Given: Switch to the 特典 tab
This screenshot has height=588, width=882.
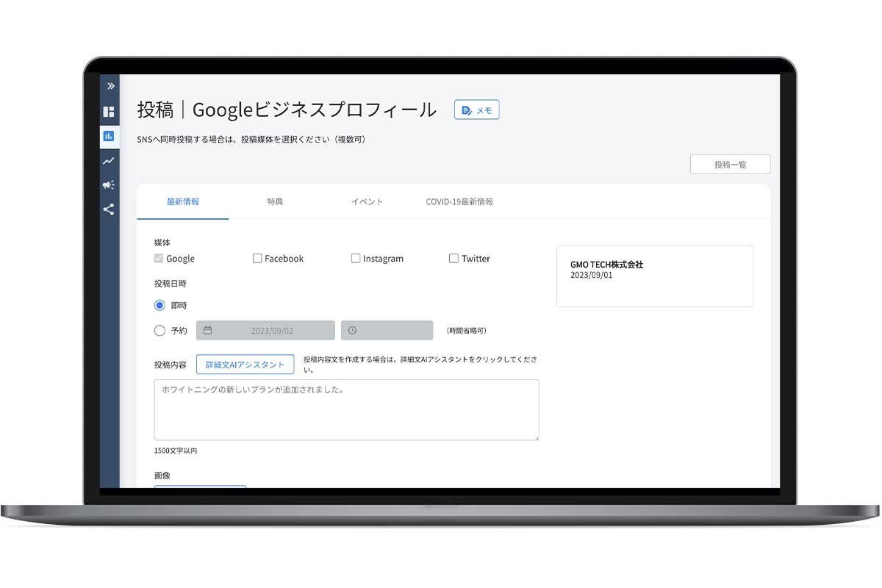Looking at the screenshot, I should (x=275, y=201).
